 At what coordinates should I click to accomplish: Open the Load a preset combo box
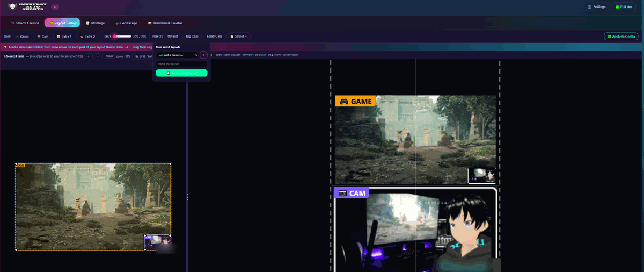177,55
